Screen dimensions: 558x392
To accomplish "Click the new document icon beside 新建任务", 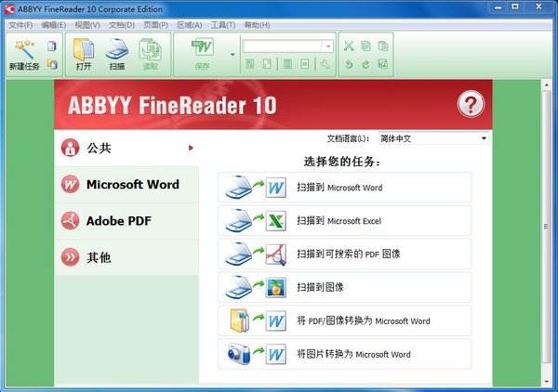I will 52,46.
